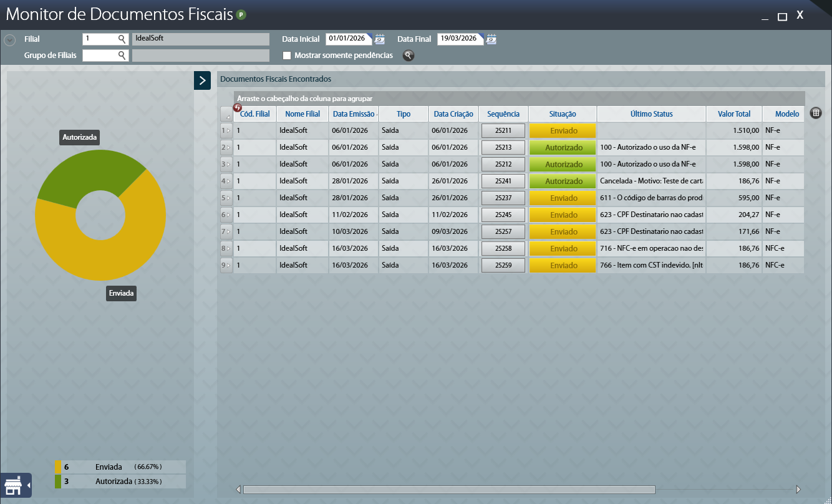Click sequence button 25213
Viewport: 832px width, 504px height.
503,148
